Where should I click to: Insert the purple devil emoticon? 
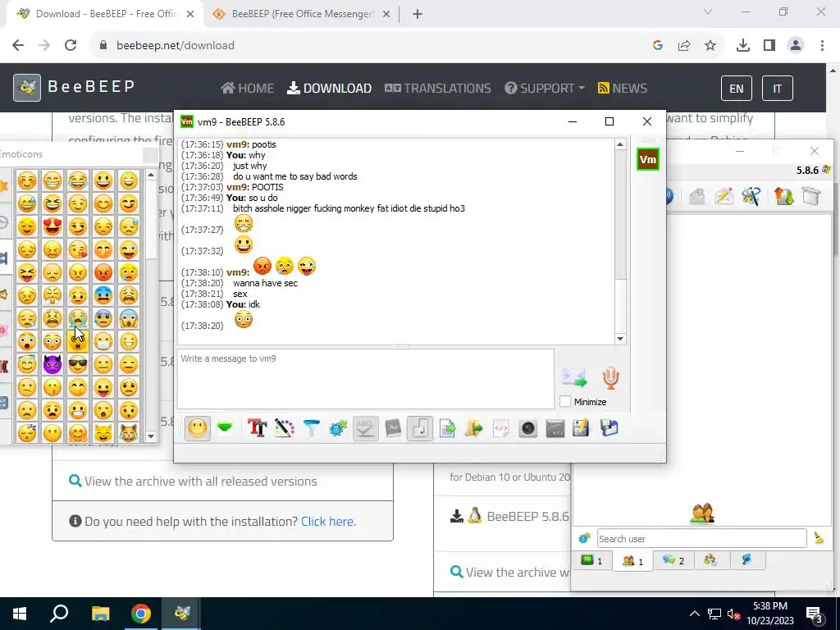coord(52,364)
